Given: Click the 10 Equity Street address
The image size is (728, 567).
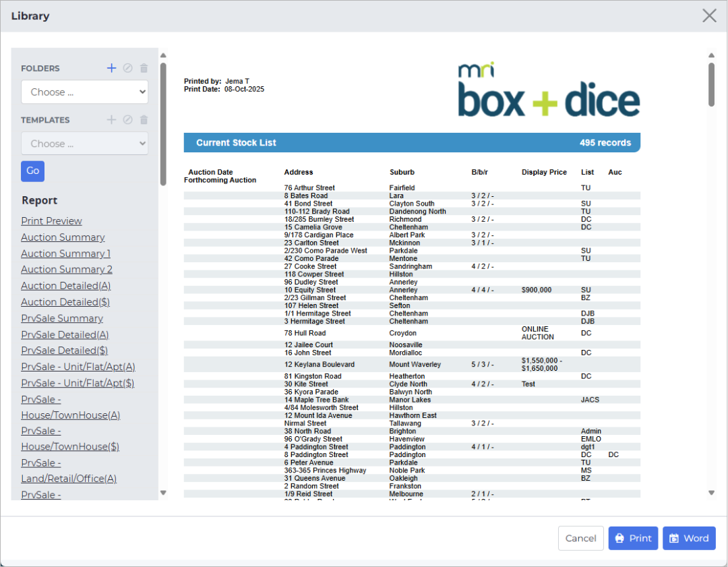Looking at the screenshot, I should click(309, 290).
